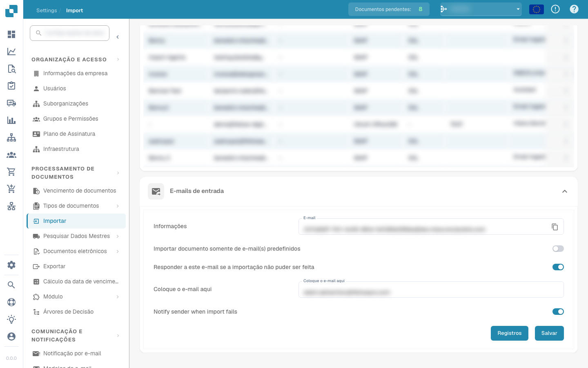The height and width of the screenshot is (368, 588).
Task: Go to Settings breadcrumb link
Action: click(x=47, y=11)
